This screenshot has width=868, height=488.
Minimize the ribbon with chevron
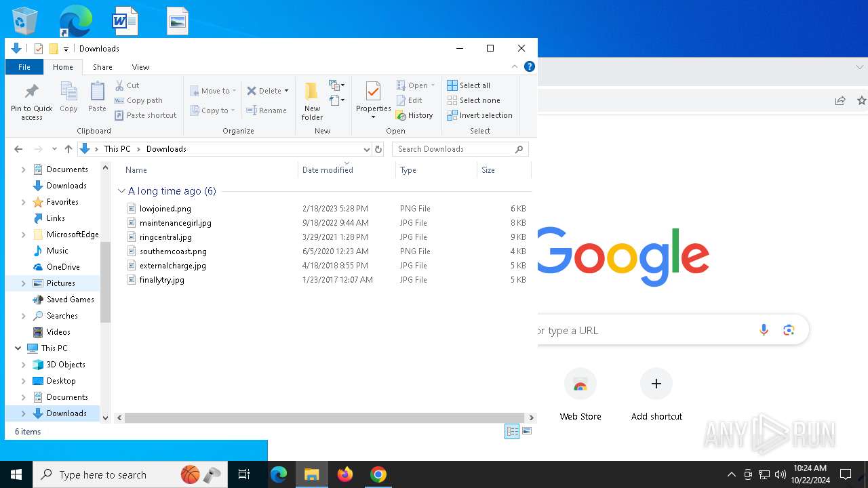pyautogui.click(x=515, y=66)
